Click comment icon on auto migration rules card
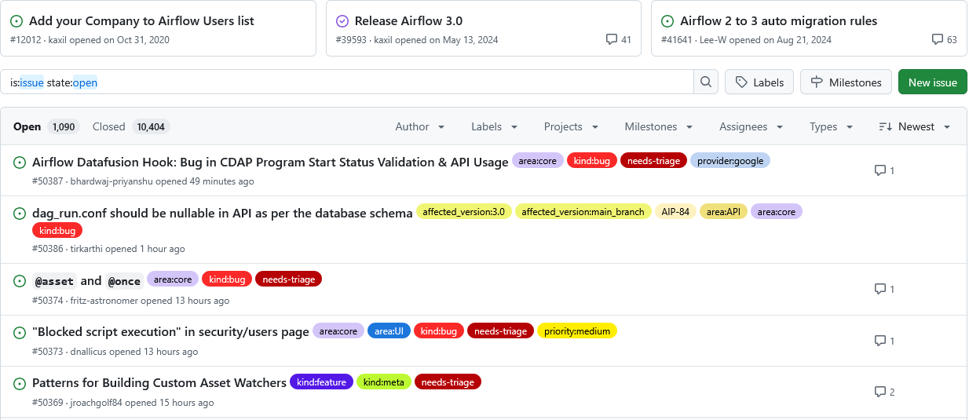Image resolution: width=980 pixels, height=420 pixels. 937,39
